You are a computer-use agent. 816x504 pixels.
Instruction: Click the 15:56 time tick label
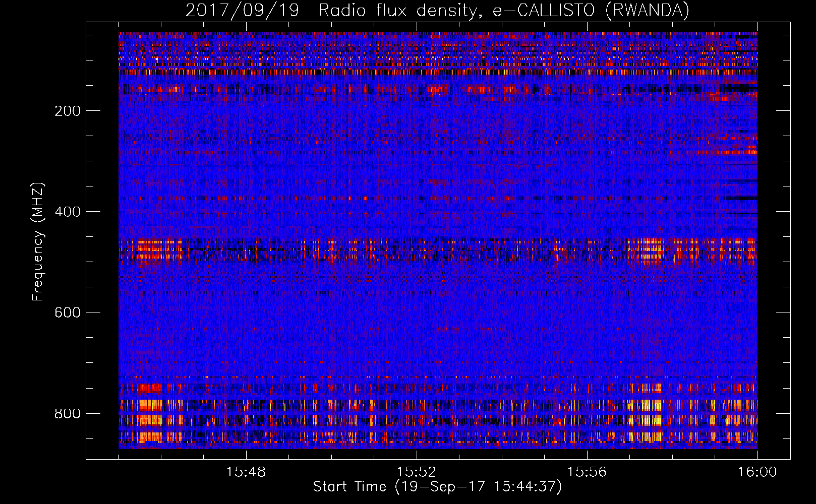point(587,472)
